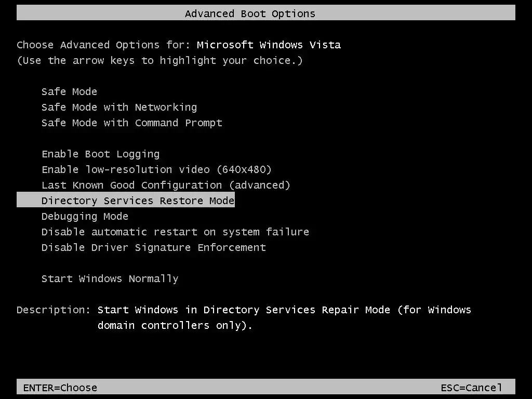Viewport: 532px width, 399px height.
Task: Click Enable Boot Logging option
Action: (x=100, y=154)
